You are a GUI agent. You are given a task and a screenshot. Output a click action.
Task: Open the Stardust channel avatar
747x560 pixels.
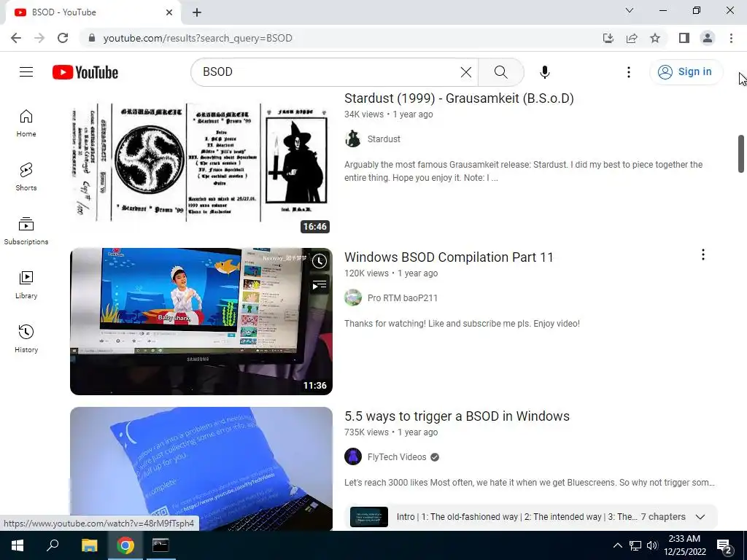353,139
